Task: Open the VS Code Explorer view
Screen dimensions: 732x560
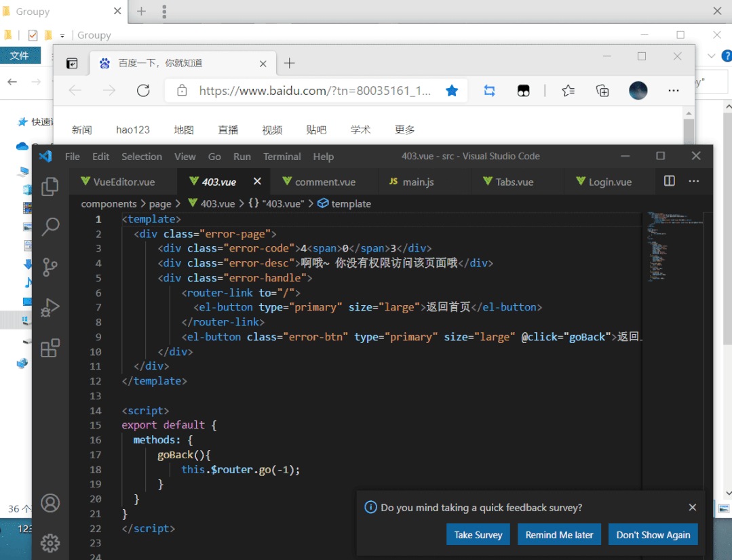Action: click(x=50, y=186)
